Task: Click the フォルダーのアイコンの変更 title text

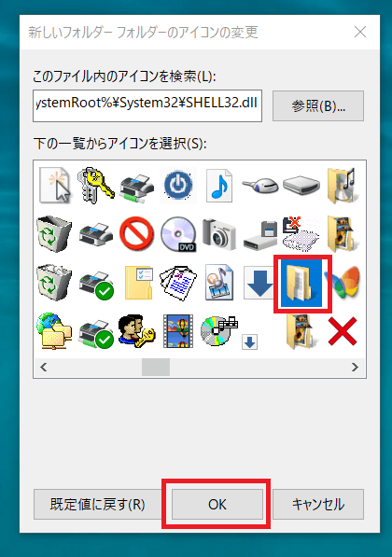Action: click(187, 32)
